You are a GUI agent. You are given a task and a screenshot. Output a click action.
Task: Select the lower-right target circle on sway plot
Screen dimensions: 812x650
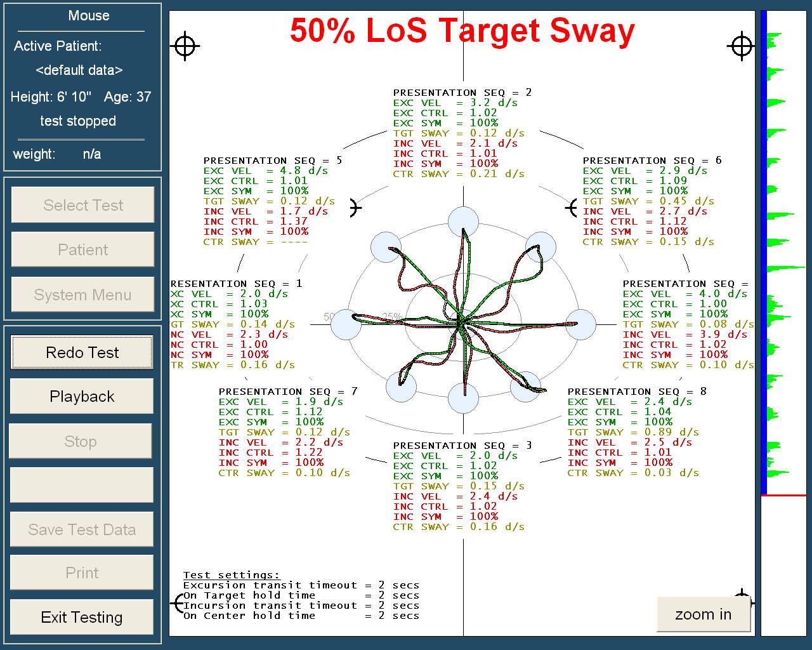pyautogui.click(x=525, y=387)
